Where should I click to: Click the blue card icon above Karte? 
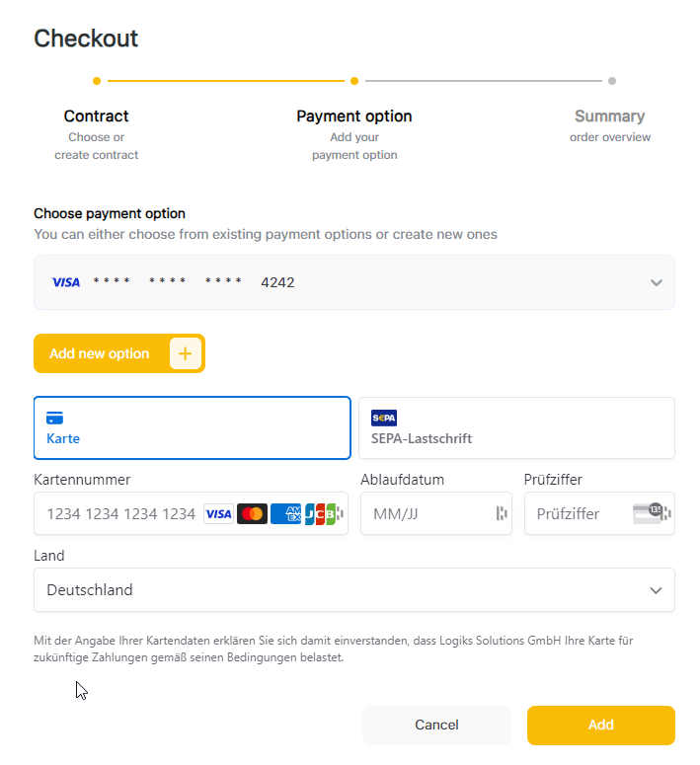click(55, 418)
